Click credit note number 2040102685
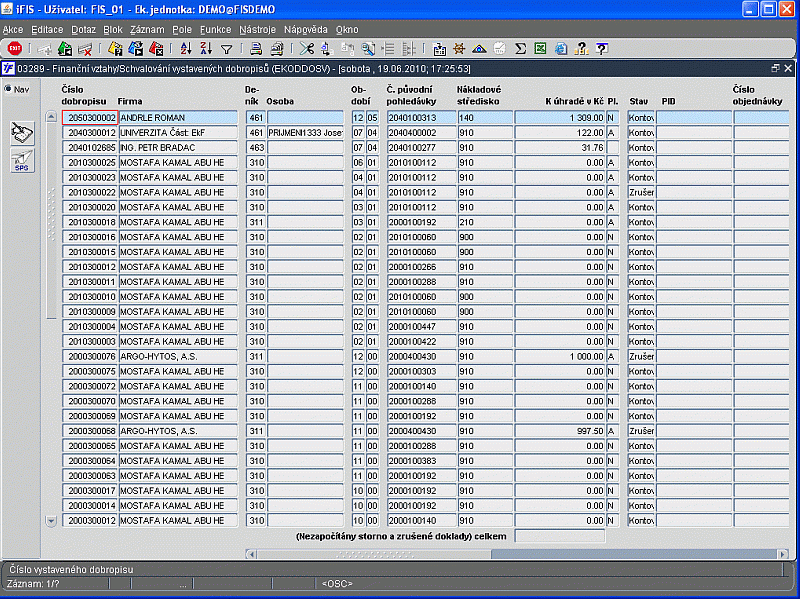The height and width of the screenshot is (599, 800). 90,147
